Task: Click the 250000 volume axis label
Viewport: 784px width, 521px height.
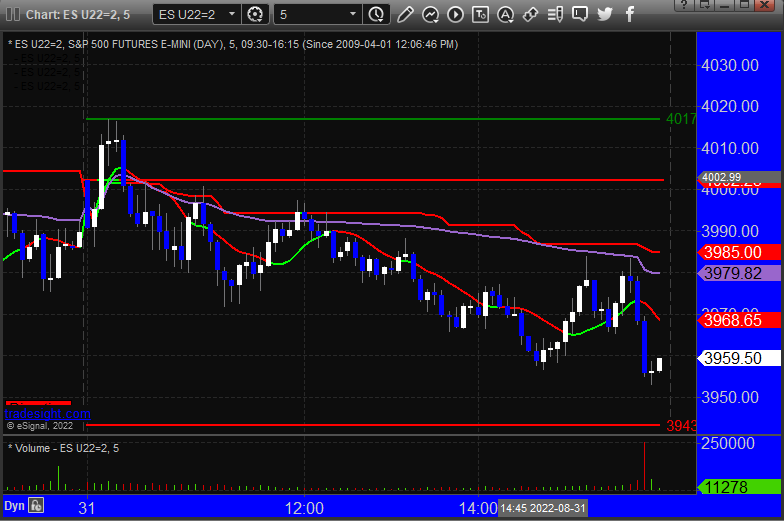Action: (728, 443)
